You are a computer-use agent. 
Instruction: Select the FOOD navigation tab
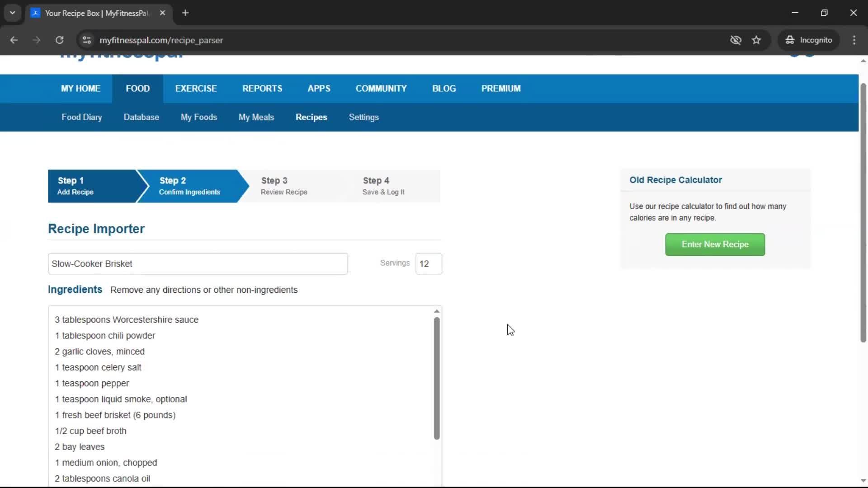(138, 89)
